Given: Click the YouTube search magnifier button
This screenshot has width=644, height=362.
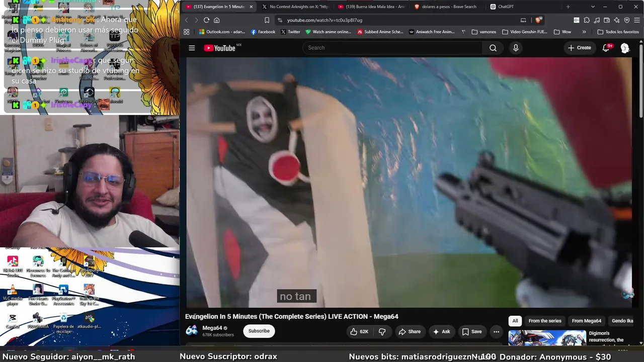Looking at the screenshot, I should coord(493,48).
